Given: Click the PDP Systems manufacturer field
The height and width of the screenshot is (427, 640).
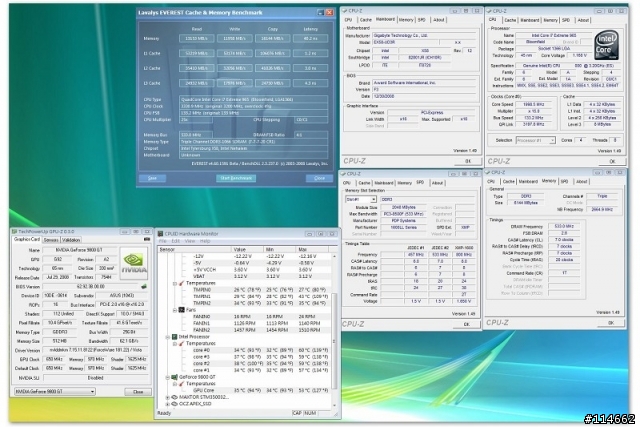Looking at the screenshot, I should coord(403,220).
